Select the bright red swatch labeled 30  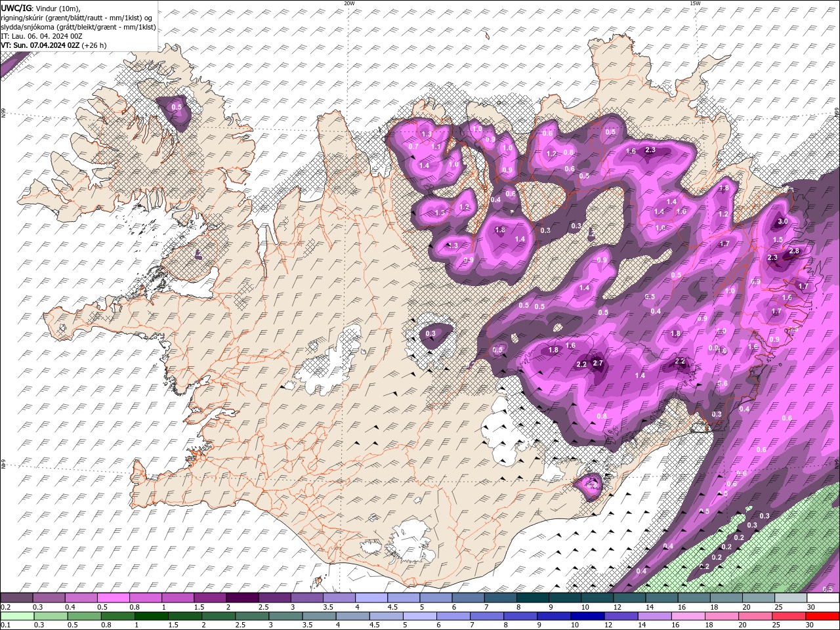pos(822,616)
